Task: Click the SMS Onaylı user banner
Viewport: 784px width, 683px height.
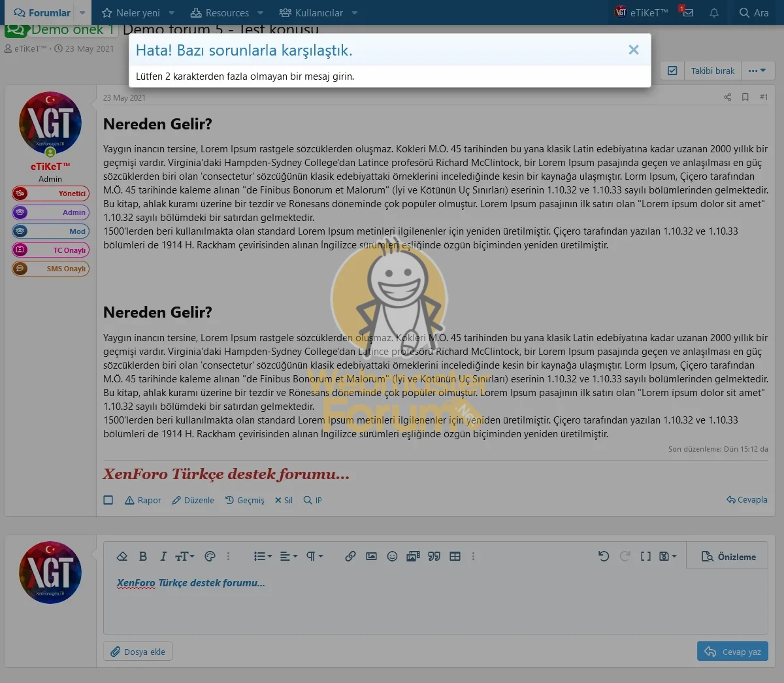Action: pyautogui.click(x=50, y=269)
